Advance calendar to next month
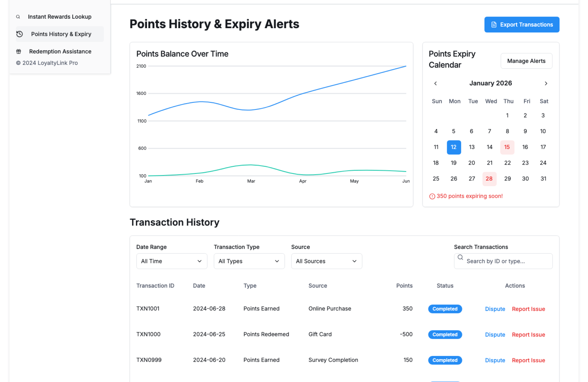This screenshot has width=588, height=382. [x=546, y=83]
